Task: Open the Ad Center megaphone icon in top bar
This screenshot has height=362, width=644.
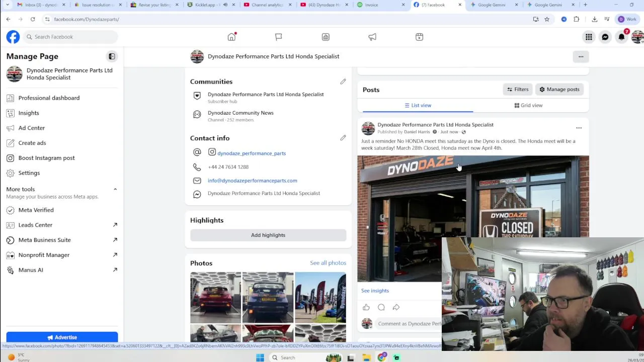Action: [x=372, y=37]
